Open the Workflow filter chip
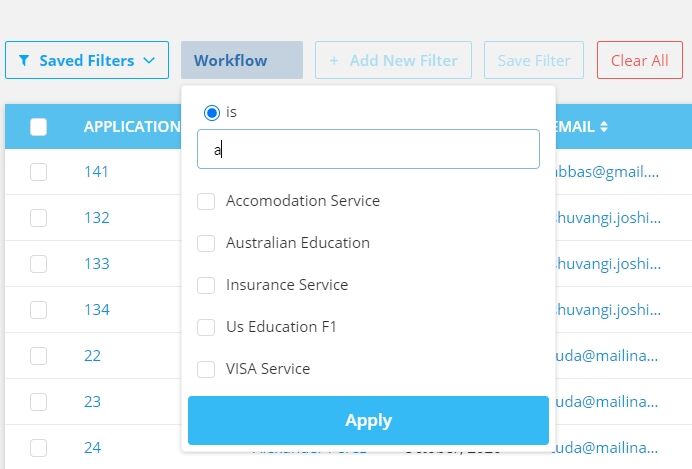This screenshot has height=469, width=692. pos(242,60)
